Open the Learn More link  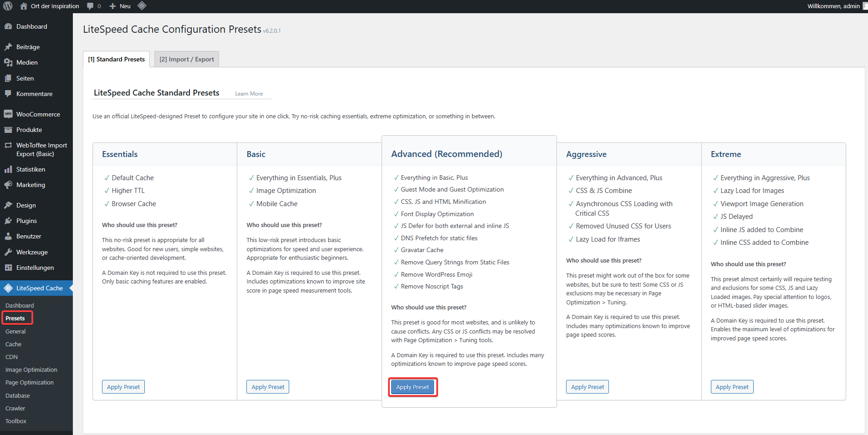[x=249, y=94]
